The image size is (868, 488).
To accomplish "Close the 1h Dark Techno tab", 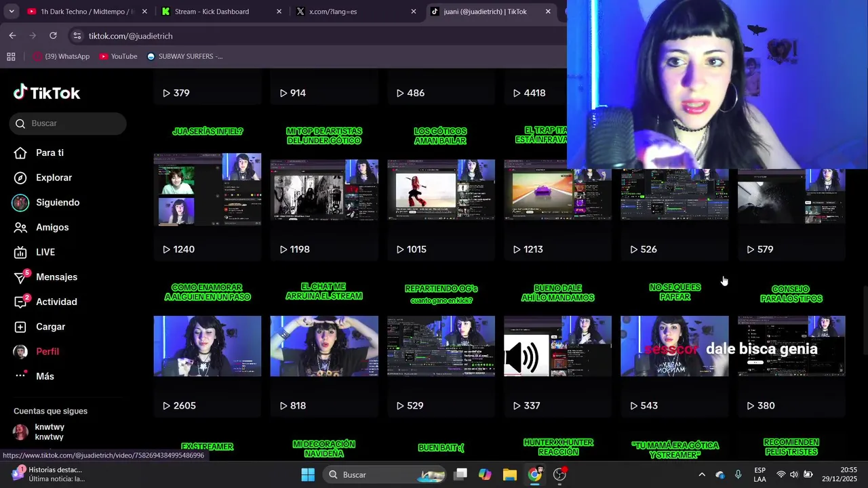I will pos(144,12).
